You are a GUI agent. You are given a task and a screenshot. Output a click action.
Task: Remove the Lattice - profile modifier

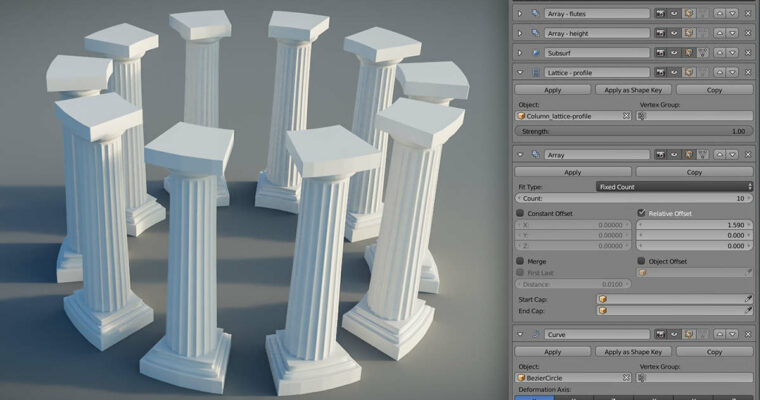[747, 72]
